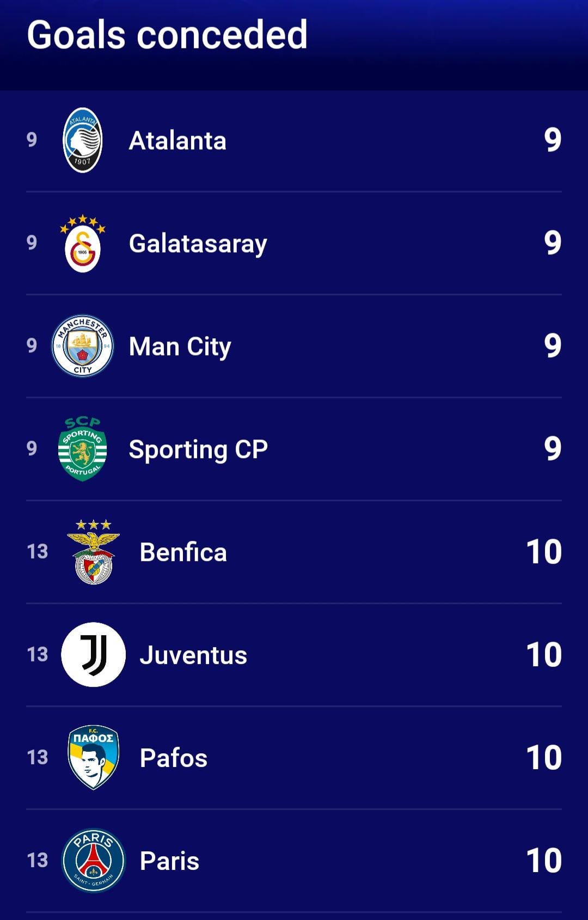This screenshot has height=920, width=588.
Task: Open the Galatasaray team name
Action: [x=198, y=243]
